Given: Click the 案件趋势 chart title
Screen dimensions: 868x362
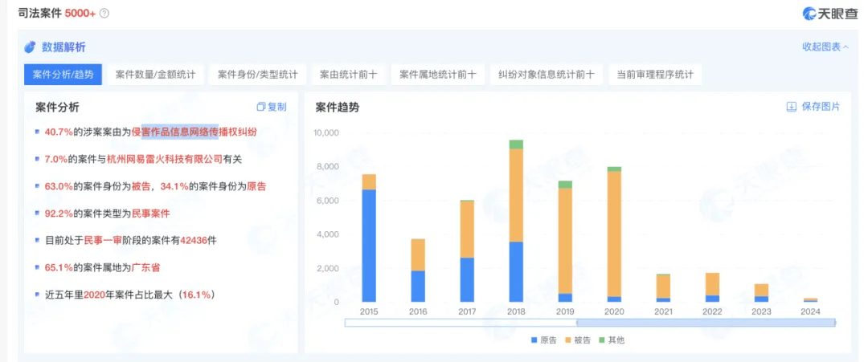Looking at the screenshot, I should (x=337, y=108).
